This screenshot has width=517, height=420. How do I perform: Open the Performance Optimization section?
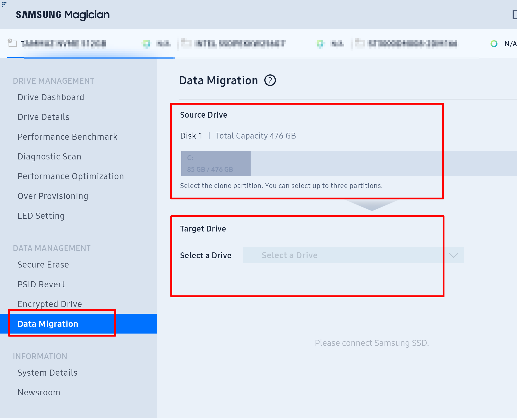tap(71, 176)
